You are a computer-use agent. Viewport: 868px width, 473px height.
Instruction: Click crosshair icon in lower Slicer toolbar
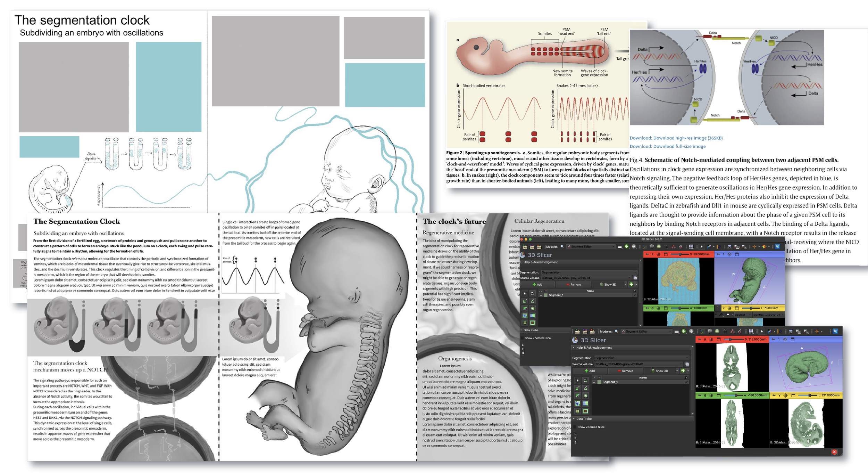[817, 332]
